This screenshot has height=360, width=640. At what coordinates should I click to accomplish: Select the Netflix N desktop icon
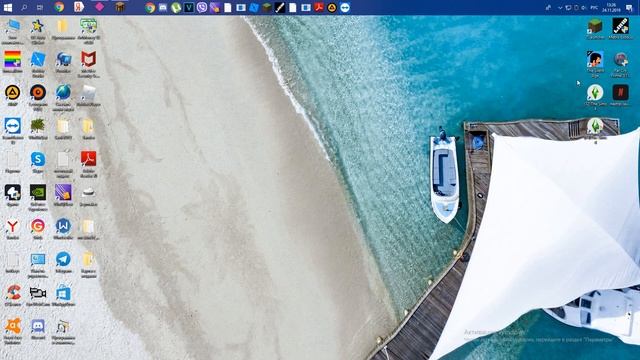click(x=620, y=95)
